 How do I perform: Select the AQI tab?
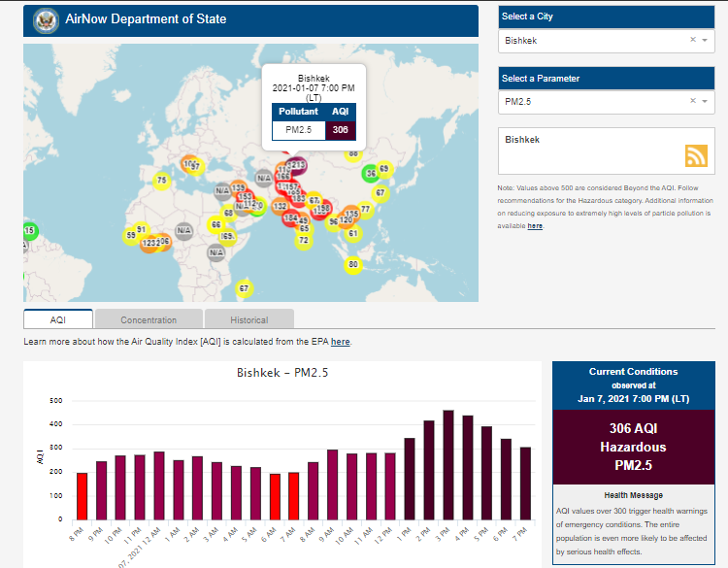coord(58,319)
